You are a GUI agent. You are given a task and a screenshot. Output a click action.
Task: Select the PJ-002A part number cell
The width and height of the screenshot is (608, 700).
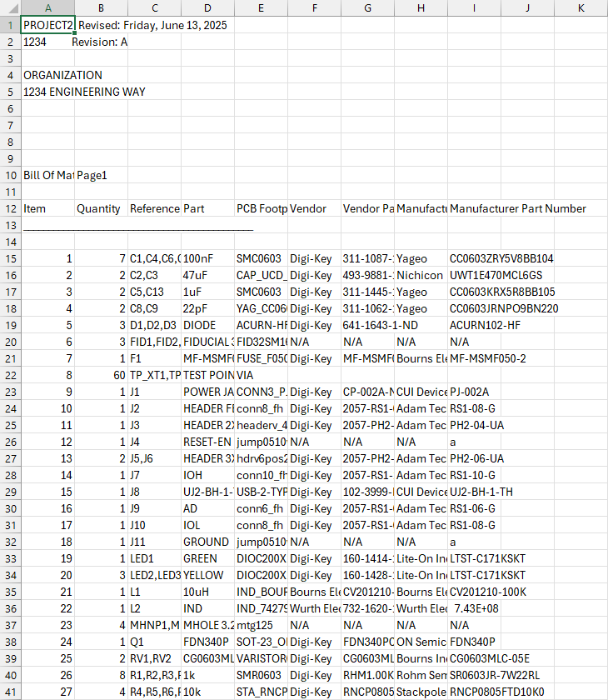474,392
